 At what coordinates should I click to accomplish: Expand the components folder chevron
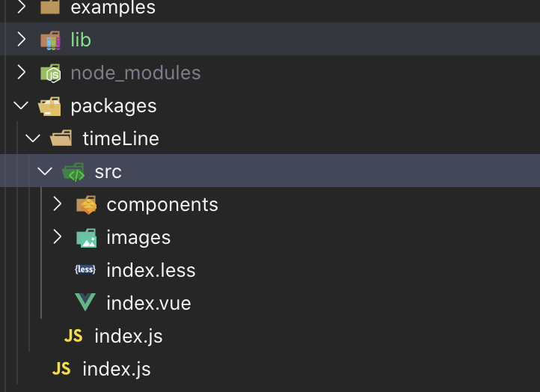[58, 205]
